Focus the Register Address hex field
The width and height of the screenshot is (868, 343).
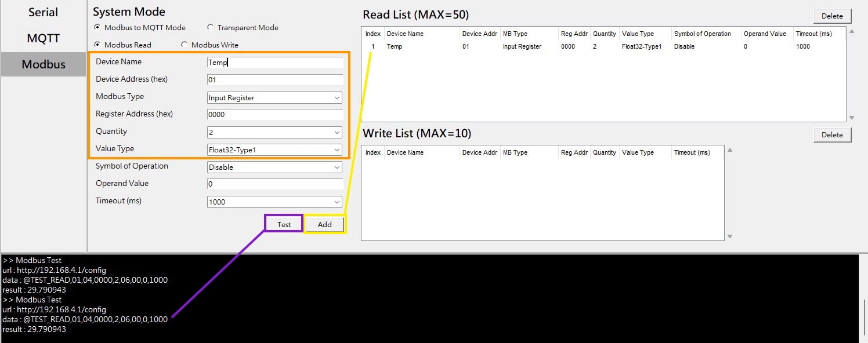pyautogui.click(x=274, y=115)
